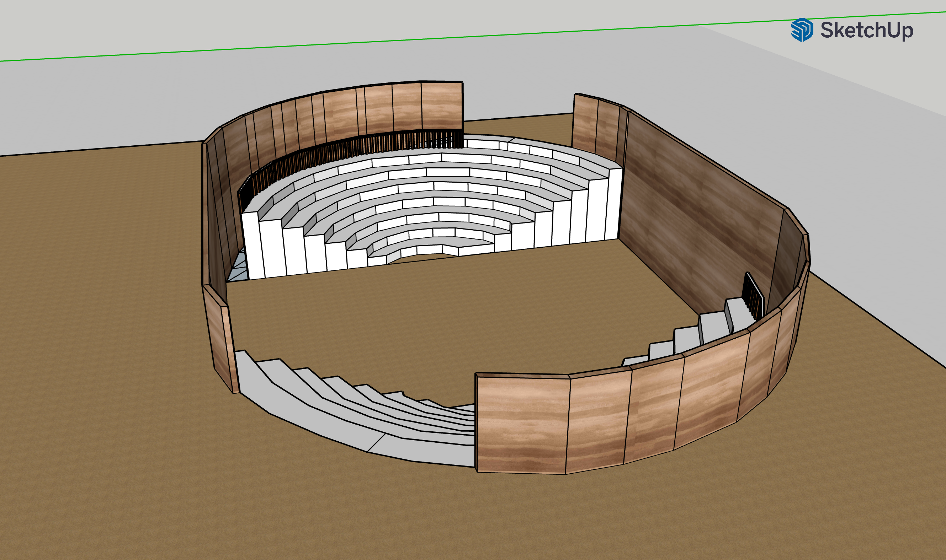The image size is (946, 560).
Task: Click the SketchUp wordmark text
Action: 867,30
